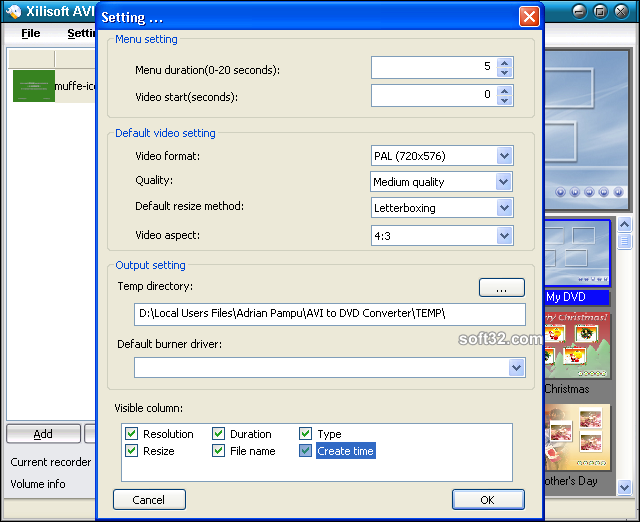Image resolution: width=640 pixels, height=522 pixels.
Task: Close the Setting dialog with red X
Action: pyautogui.click(x=529, y=17)
